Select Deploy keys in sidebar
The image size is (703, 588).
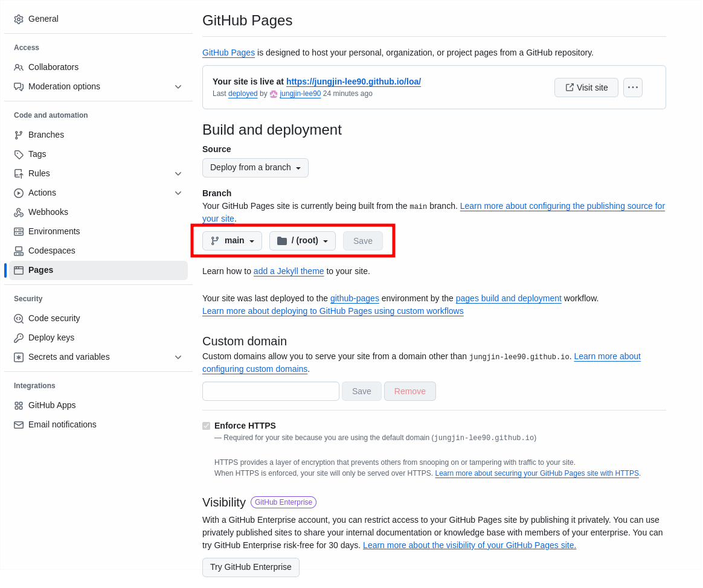click(98, 337)
